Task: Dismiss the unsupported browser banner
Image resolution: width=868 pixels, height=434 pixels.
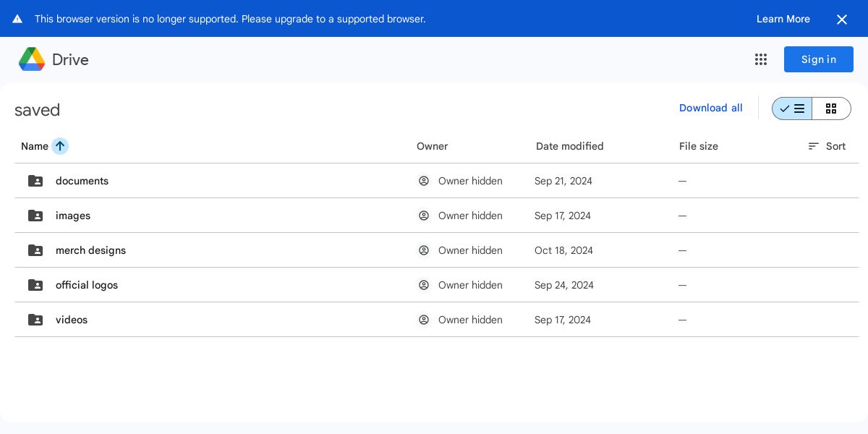Action: tap(842, 20)
